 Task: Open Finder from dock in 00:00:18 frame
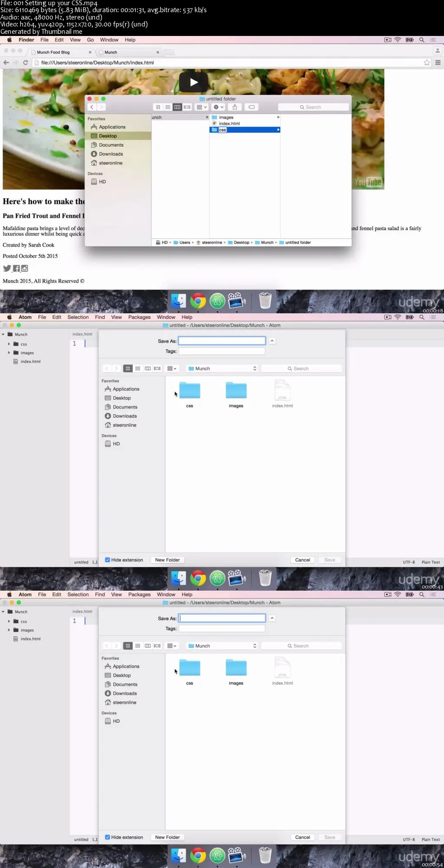(178, 300)
